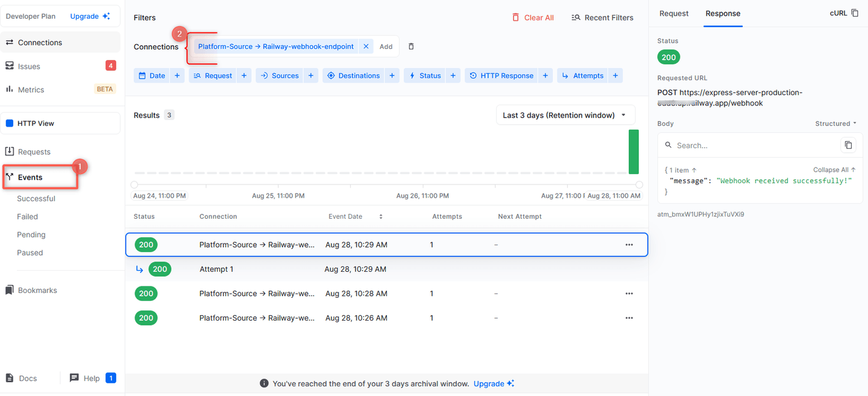Open the Bookmarks panel
The height and width of the screenshot is (396, 868).
point(37,290)
